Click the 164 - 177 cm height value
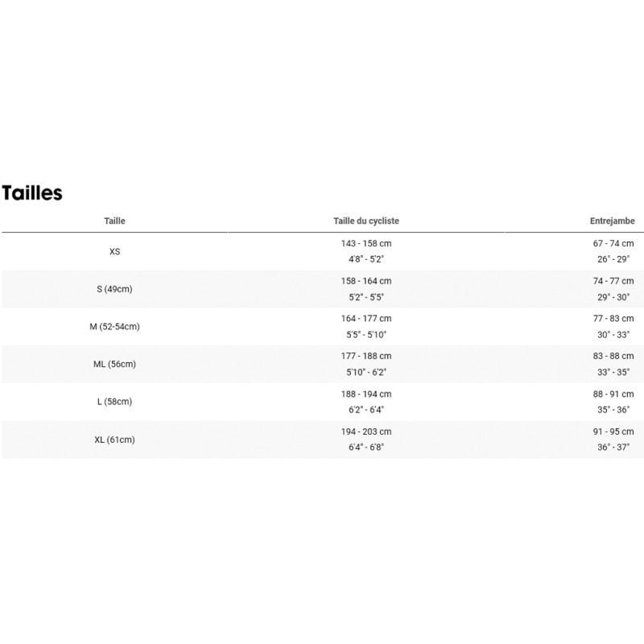Viewport: 644px width, 644px height. (366, 319)
